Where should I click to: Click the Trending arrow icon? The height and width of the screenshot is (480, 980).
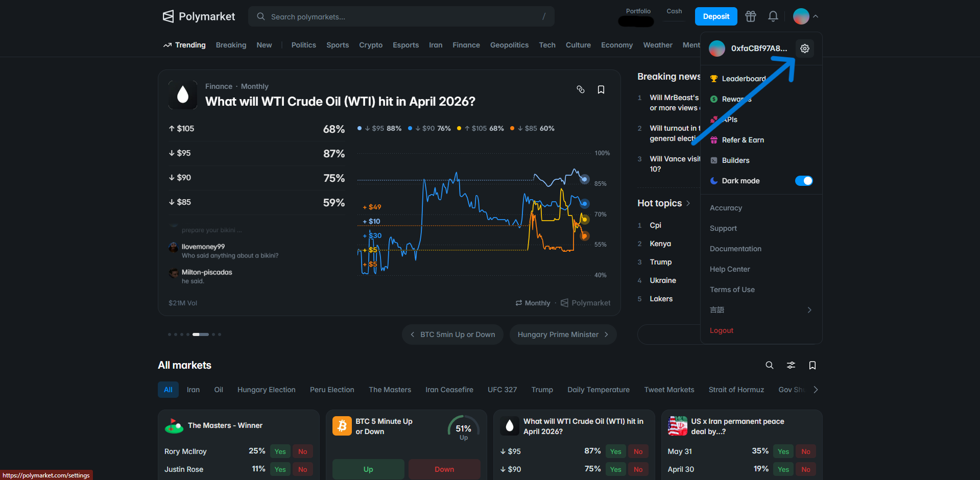(168, 45)
